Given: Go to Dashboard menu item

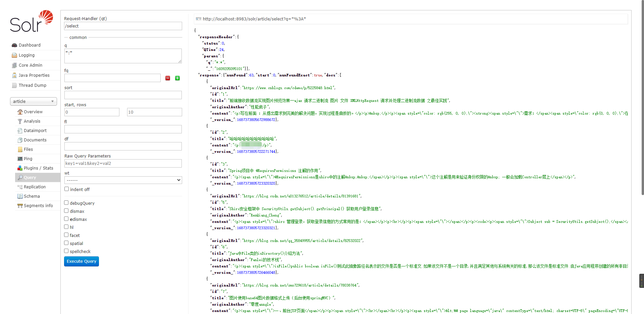Looking at the screenshot, I should (30, 45).
